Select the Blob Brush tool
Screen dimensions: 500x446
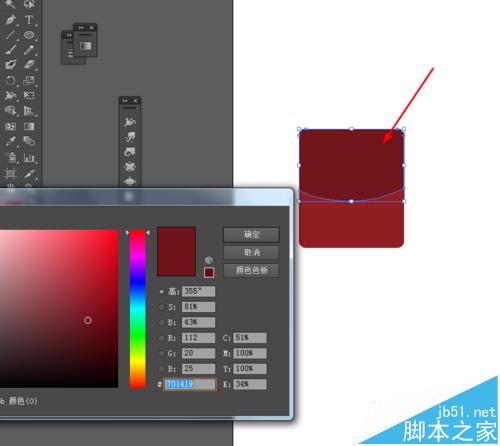[10, 64]
